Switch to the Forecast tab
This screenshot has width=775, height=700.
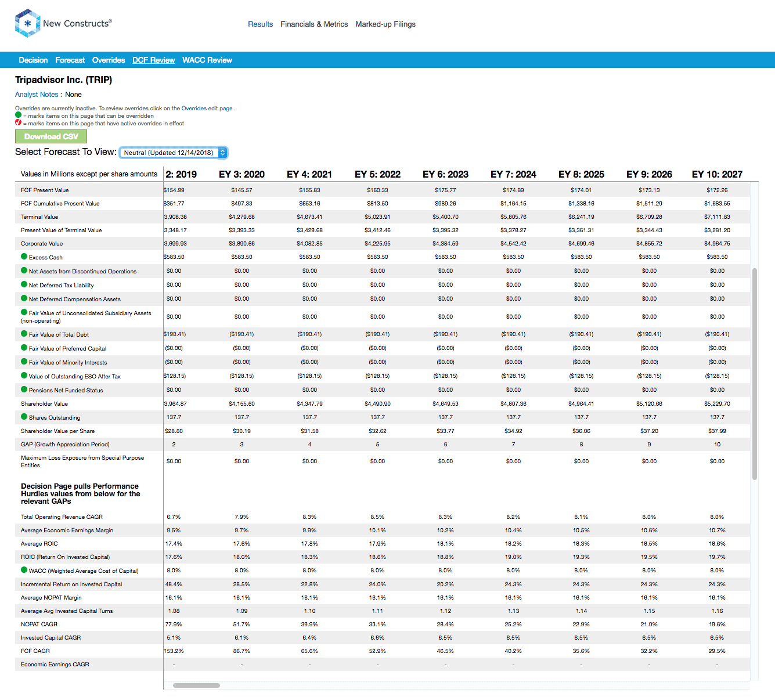[x=70, y=60]
